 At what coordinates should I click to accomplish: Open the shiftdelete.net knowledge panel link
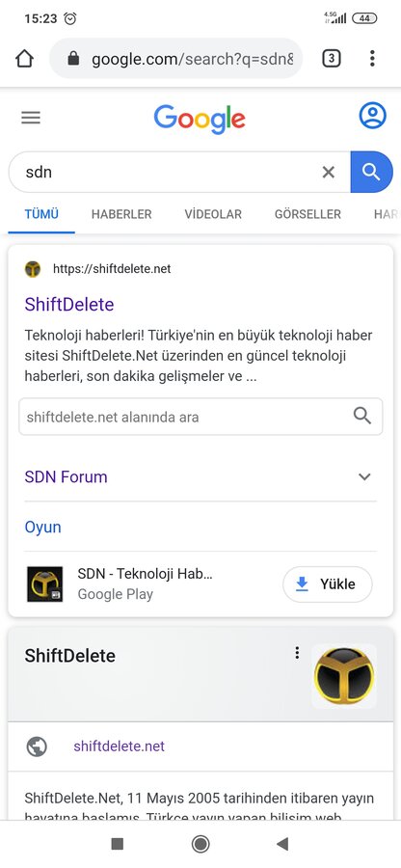(x=119, y=746)
